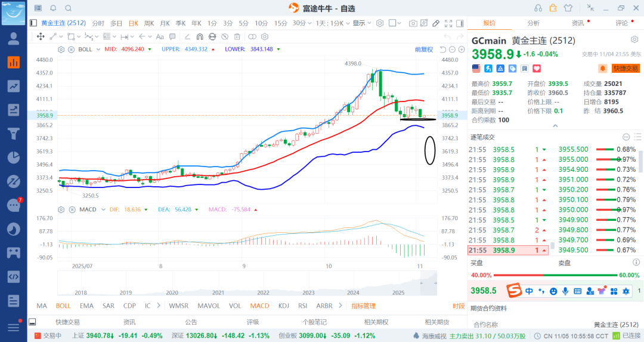
Task: Open the 1天:1分K period dropdown
Action: 333,23
